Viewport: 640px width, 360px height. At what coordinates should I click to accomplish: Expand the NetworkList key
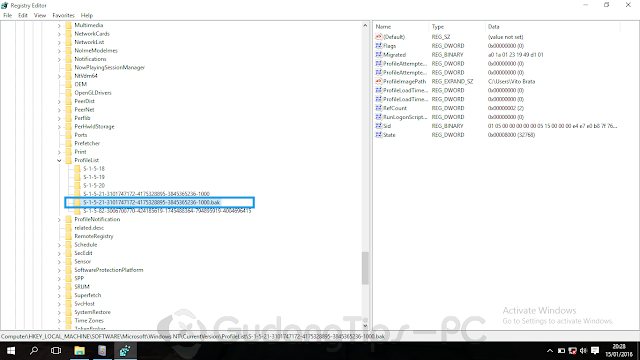[59, 42]
